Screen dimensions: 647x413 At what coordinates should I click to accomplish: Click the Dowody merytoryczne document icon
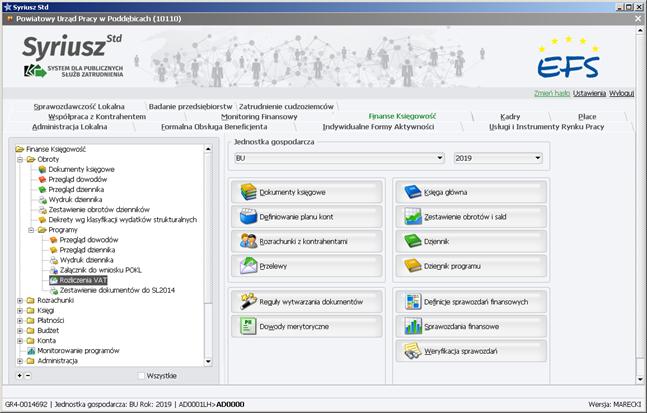pyautogui.click(x=248, y=326)
